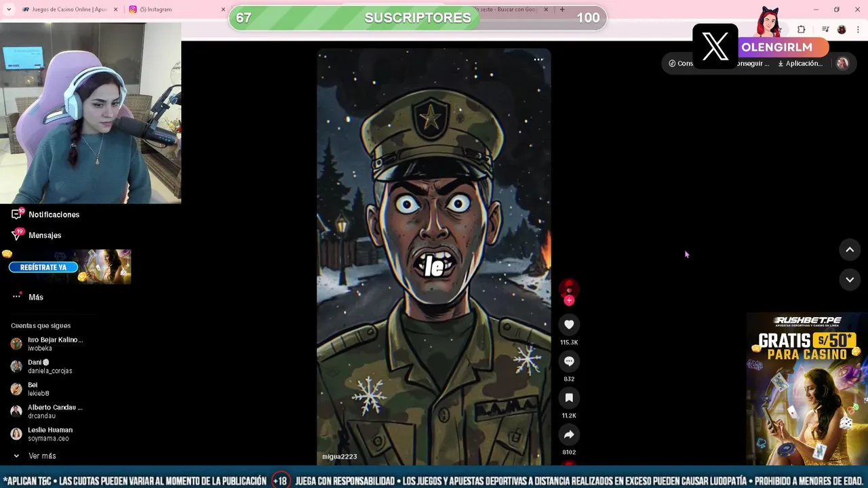Click the Cuentas que sigues heading
This screenshot has height=488, width=868.
point(41,325)
